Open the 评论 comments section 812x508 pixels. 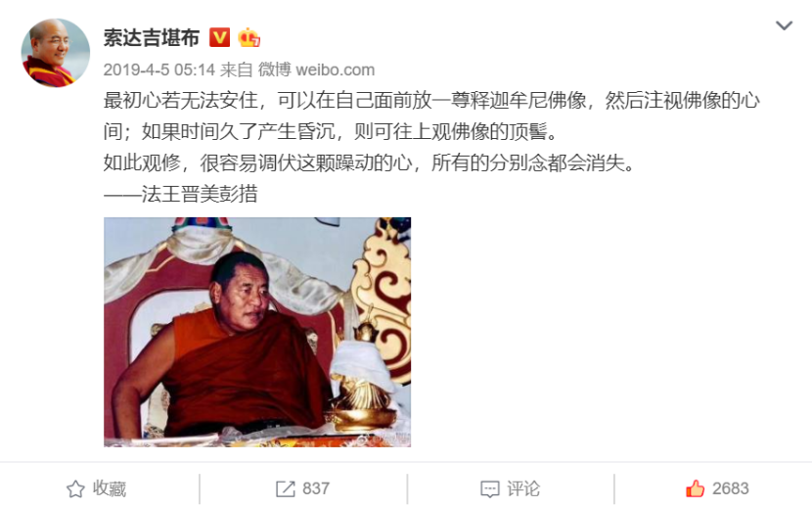coord(523,488)
